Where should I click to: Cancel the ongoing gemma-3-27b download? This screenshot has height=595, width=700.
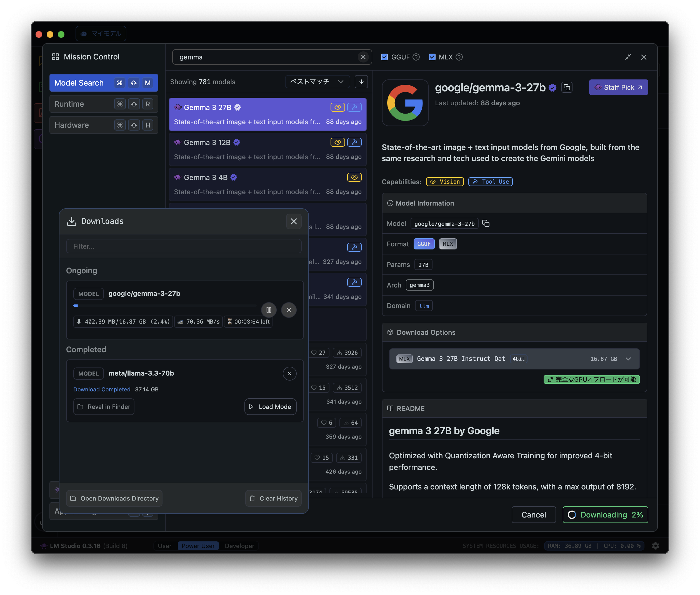point(289,310)
